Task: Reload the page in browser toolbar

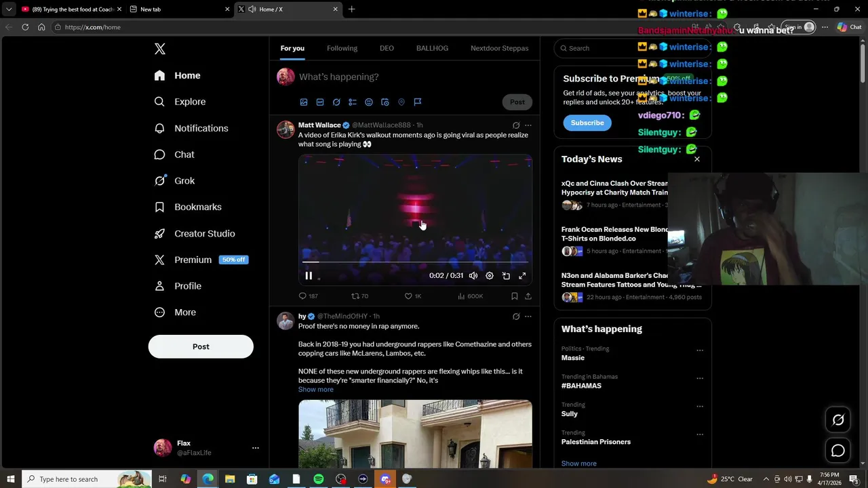Action: click(x=25, y=27)
